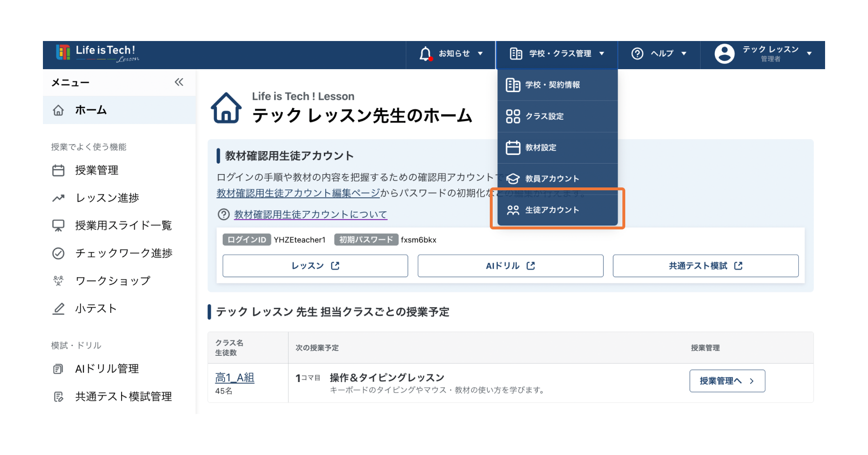
Task: Choose 教材設定 from the dropdown menu
Action: click(x=540, y=148)
